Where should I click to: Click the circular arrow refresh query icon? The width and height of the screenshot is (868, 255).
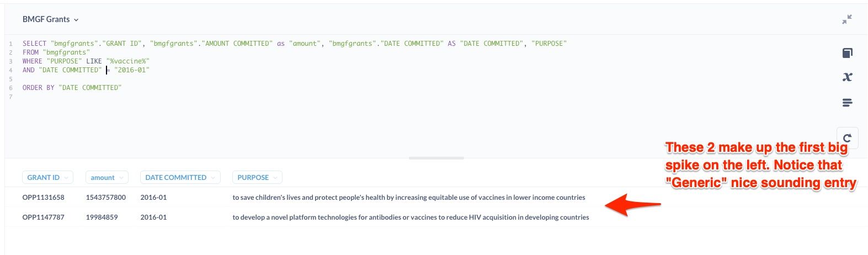click(x=848, y=137)
